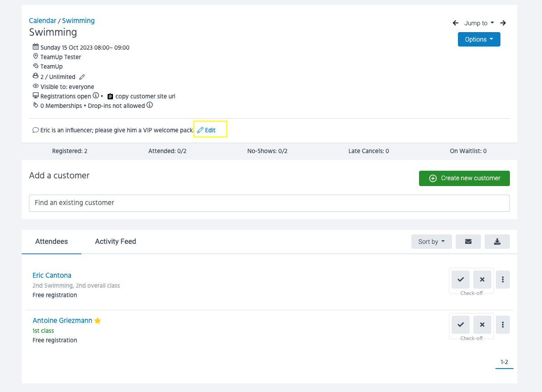Open the Sort by dropdown
Image resolution: width=542 pixels, height=392 pixels.
pos(431,242)
